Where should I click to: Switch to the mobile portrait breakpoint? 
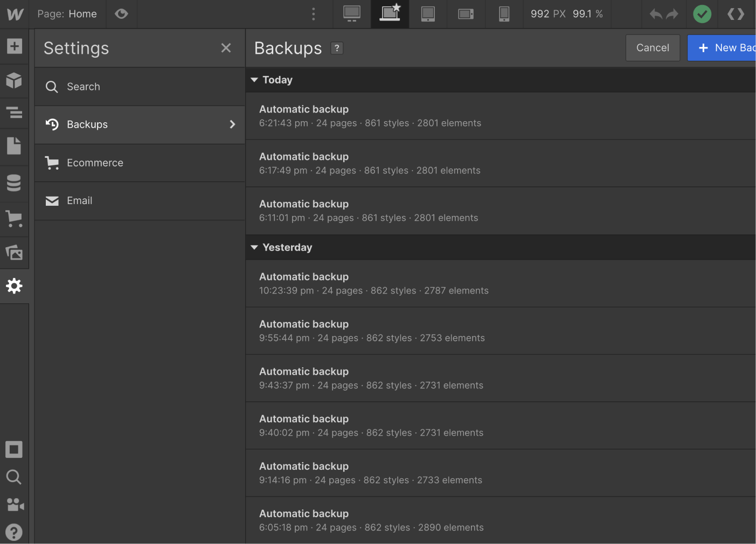pyautogui.click(x=504, y=14)
